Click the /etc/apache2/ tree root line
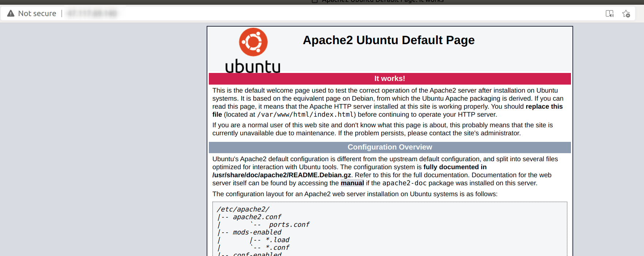Screen dimensions: 644x256 tap(243, 209)
